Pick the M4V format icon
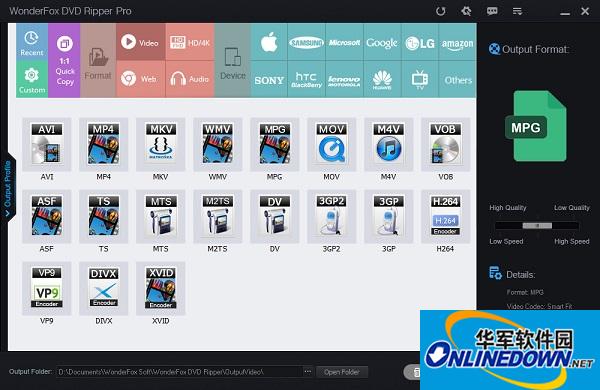 click(x=388, y=144)
